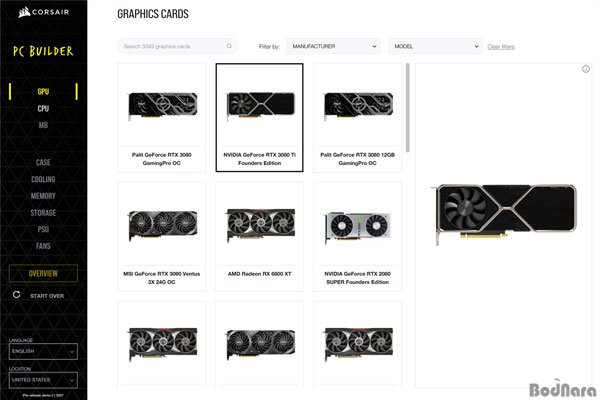Screen dimensions: 600x400
Task: Open the Cooling step
Action: click(x=43, y=179)
